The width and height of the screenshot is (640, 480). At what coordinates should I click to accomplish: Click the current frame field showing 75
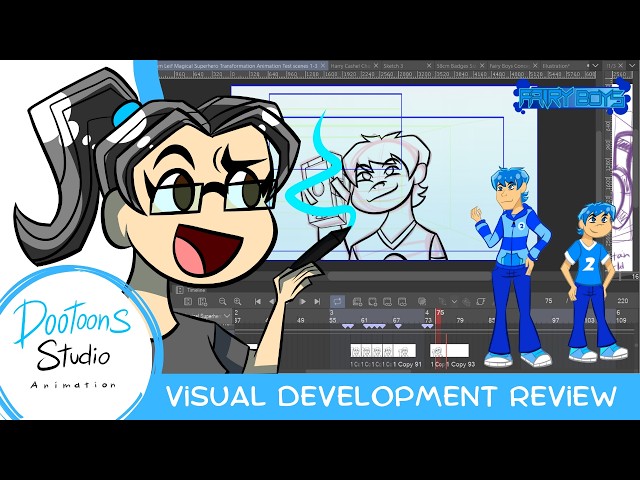[x=549, y=301]
